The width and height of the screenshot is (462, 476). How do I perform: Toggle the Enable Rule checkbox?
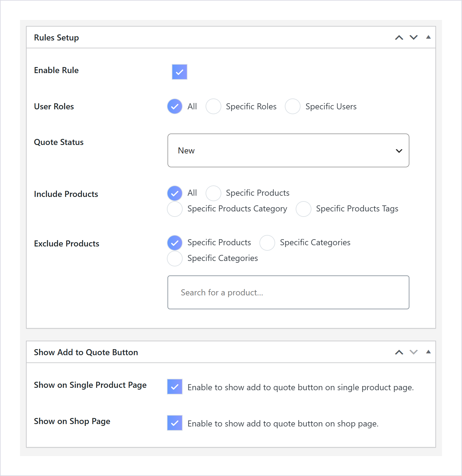pyautogui.click(x=180, y=72)
